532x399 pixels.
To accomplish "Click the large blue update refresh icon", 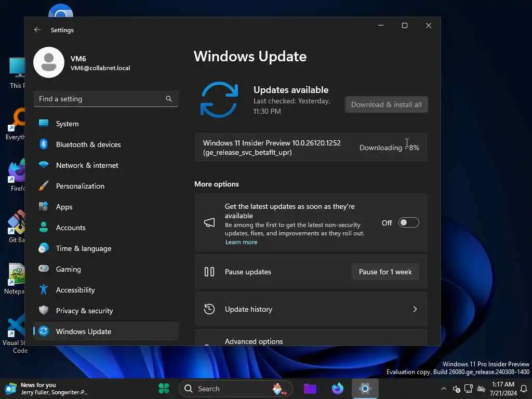I will [x=219, y=100].
